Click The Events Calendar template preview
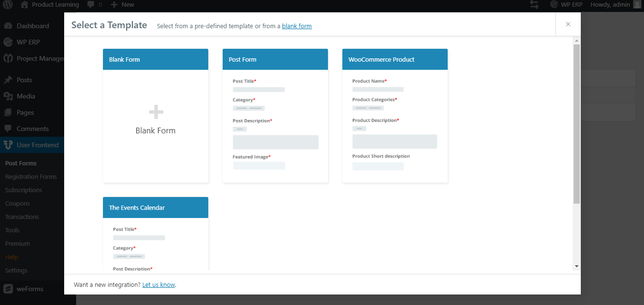This screenshot has height=305, width=644. 156,244
